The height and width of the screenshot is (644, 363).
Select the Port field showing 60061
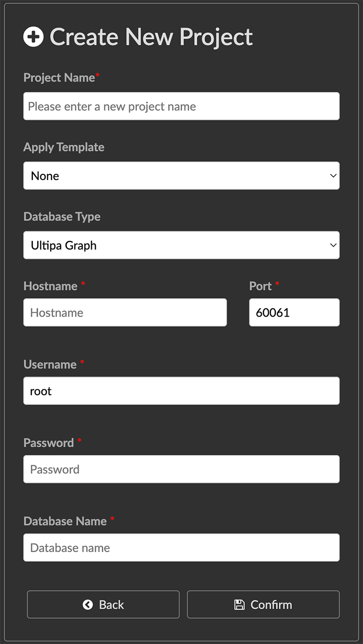click(x=294, y=313)
